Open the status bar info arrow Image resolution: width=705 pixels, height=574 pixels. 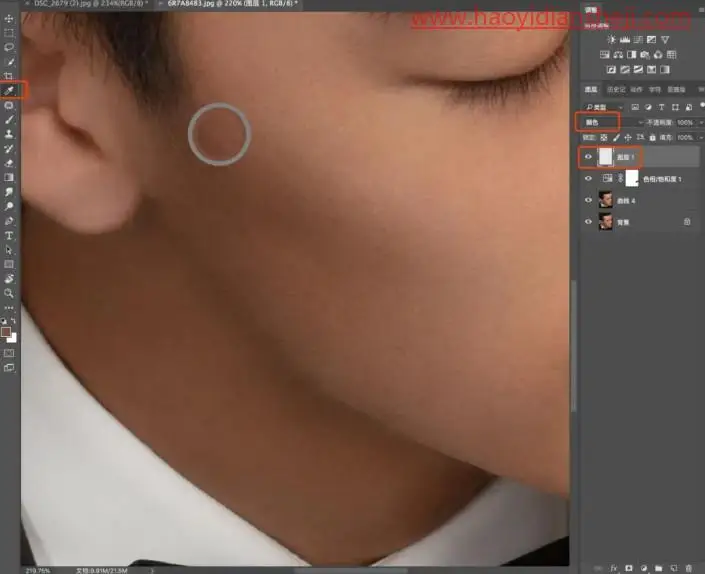point(152,570)
